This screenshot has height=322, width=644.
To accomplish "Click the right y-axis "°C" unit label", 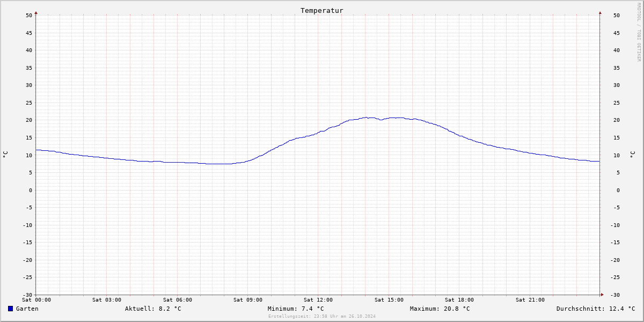I will coord(633,155).
